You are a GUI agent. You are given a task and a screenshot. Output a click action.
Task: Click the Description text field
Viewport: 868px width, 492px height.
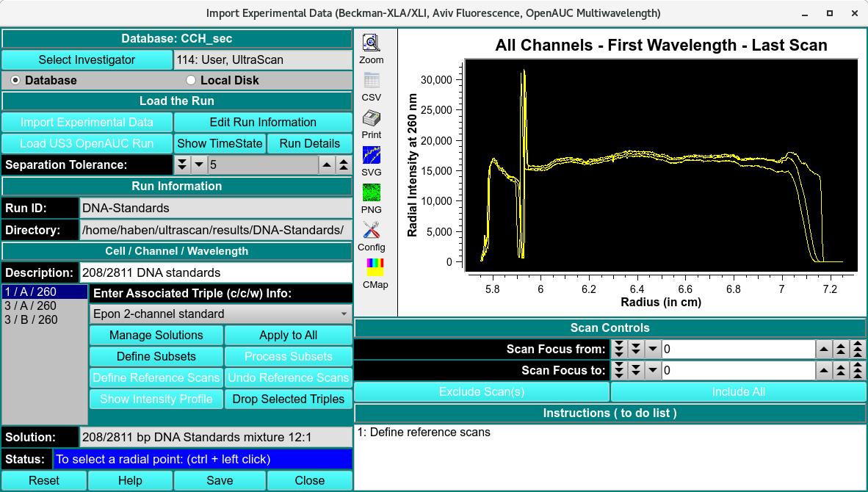coord(216,272)
